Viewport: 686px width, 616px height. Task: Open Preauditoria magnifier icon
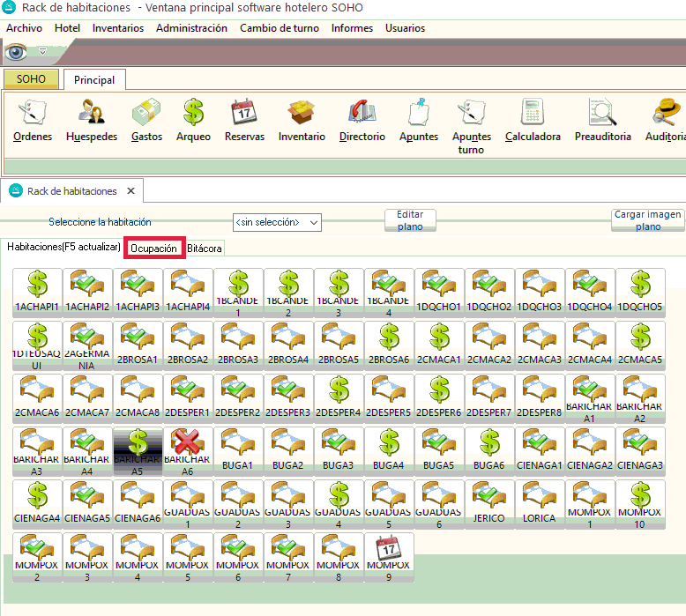pos(602,113)
